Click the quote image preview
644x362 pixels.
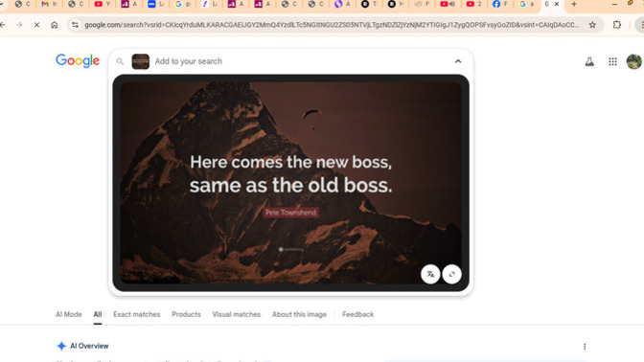(x=290, y=183)
